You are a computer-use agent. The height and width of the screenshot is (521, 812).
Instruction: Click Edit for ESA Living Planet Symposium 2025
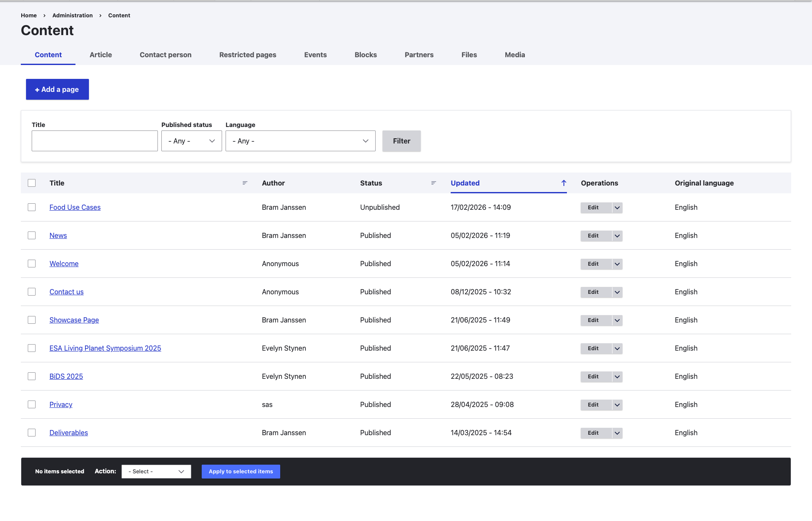[596, 348]
